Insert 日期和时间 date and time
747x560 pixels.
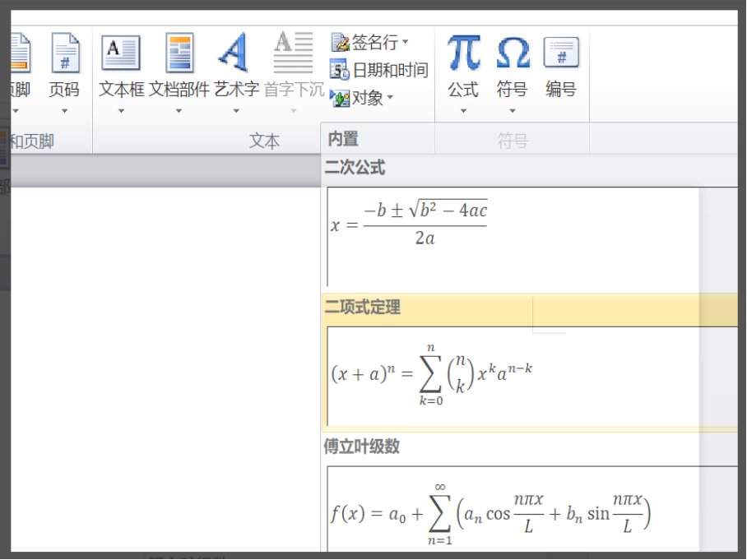click(381, 70)
